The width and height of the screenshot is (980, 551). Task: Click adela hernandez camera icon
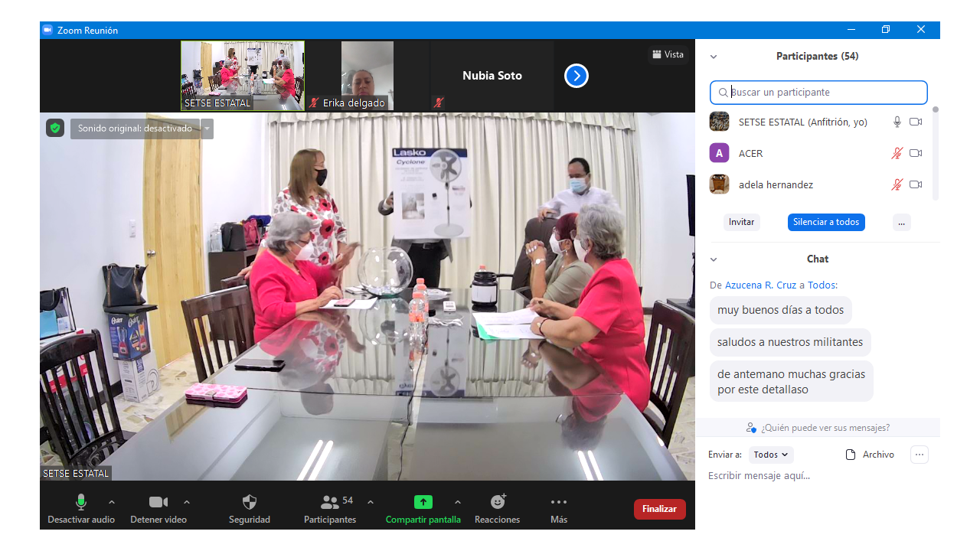tap(916, 184)
